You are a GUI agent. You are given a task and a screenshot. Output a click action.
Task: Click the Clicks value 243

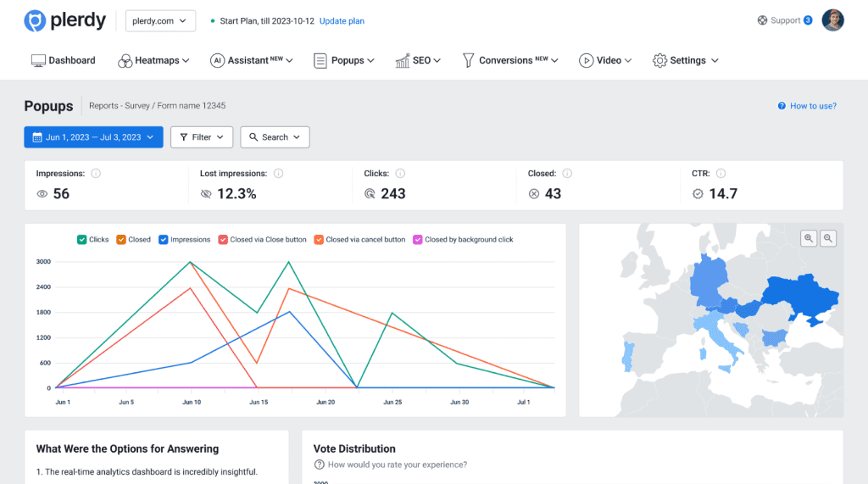coord(393,194)
